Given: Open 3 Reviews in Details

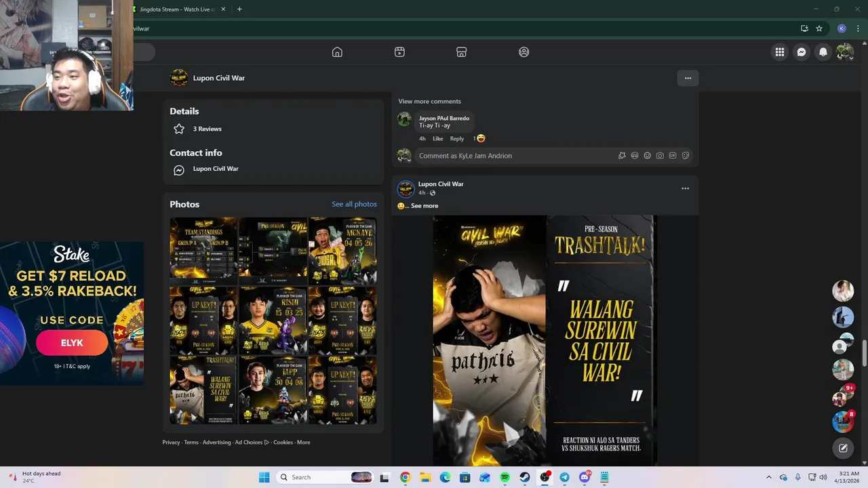Looking at the screenshot, I should [207, 129].
